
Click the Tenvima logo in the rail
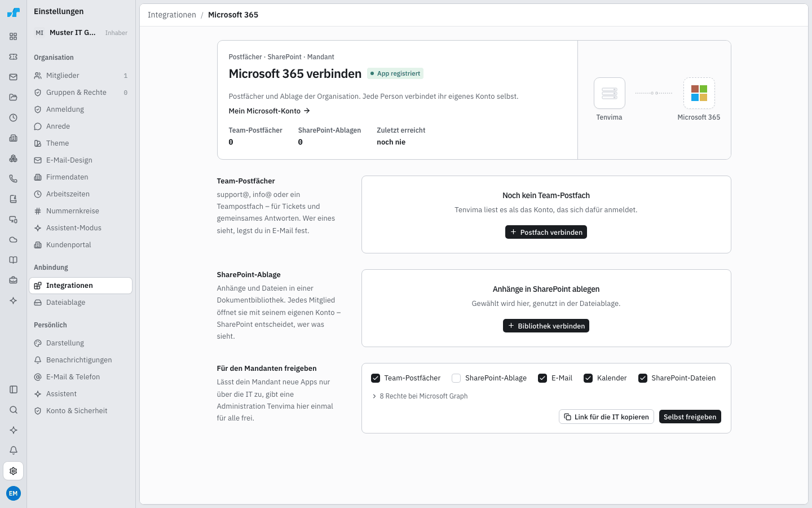tap(14, 12)
